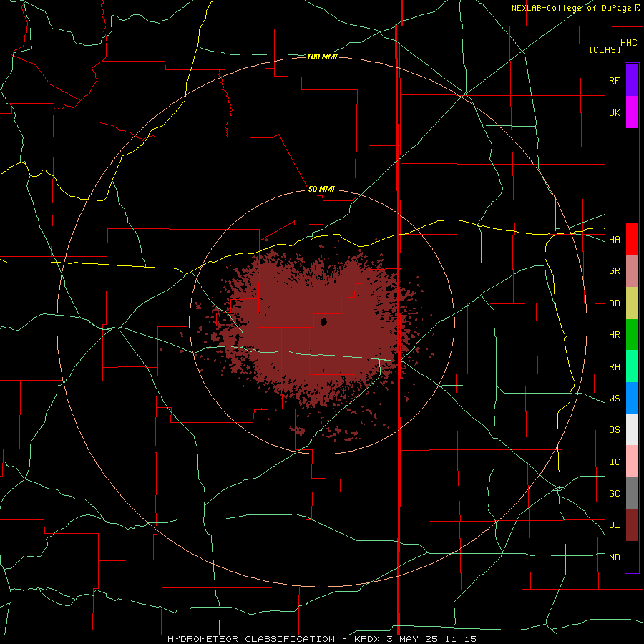The image size is (644, 644).
Task: Click the 100 NMI range ring label
Action: pyautogui.click(x=322, y=57)
